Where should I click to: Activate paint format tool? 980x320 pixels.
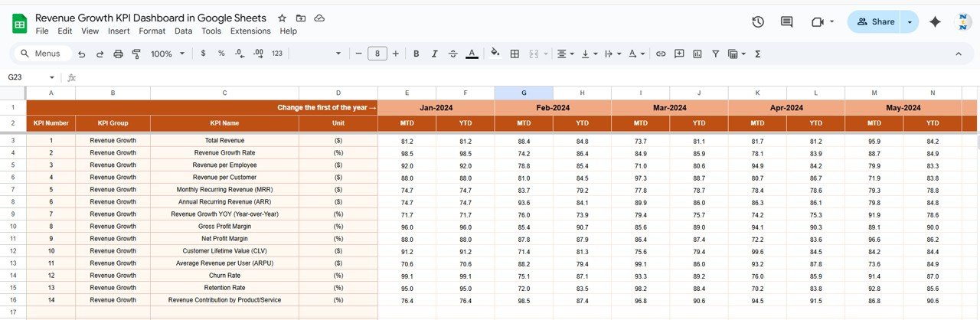tap(136, 54)
